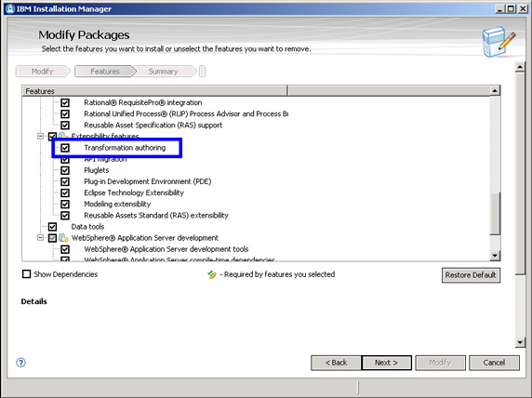Click the features list scrollbar thumb

(495, 213)
